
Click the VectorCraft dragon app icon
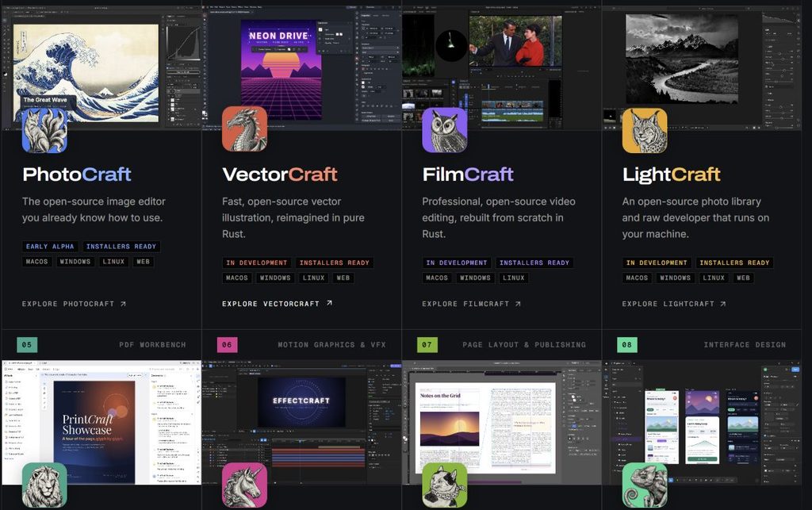point(244,129)
